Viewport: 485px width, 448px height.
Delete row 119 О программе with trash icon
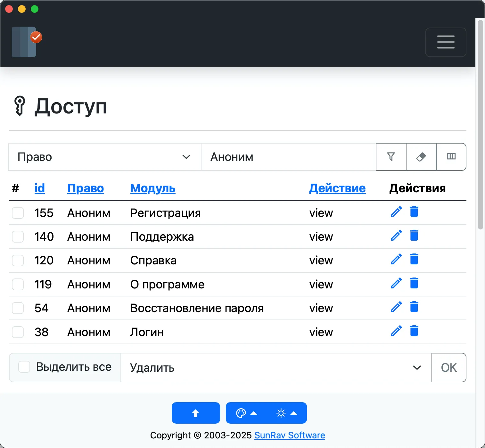[414, 283]
